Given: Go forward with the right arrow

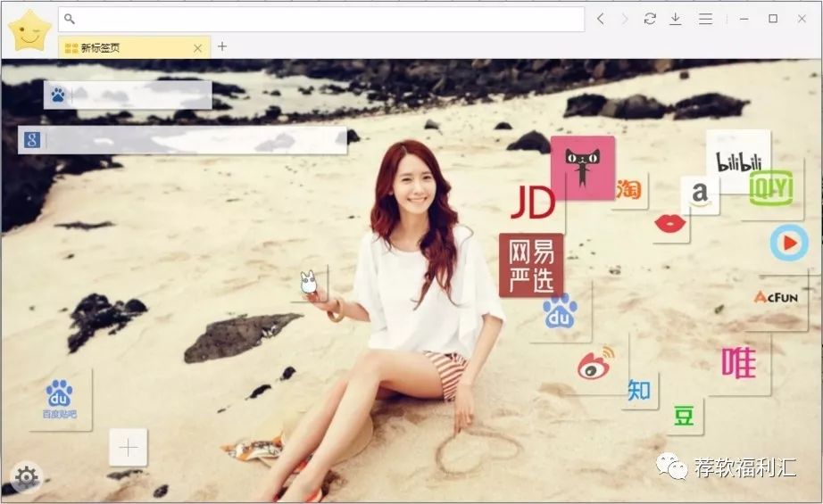Looking at the screenshot, I should click(x=625, y=19).
